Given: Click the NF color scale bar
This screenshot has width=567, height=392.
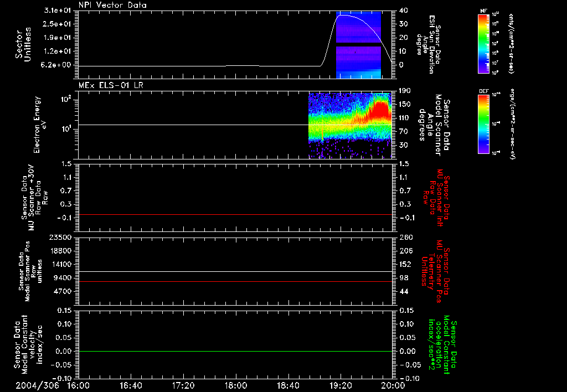Looking at the screenshot, I should pos(484,43).
